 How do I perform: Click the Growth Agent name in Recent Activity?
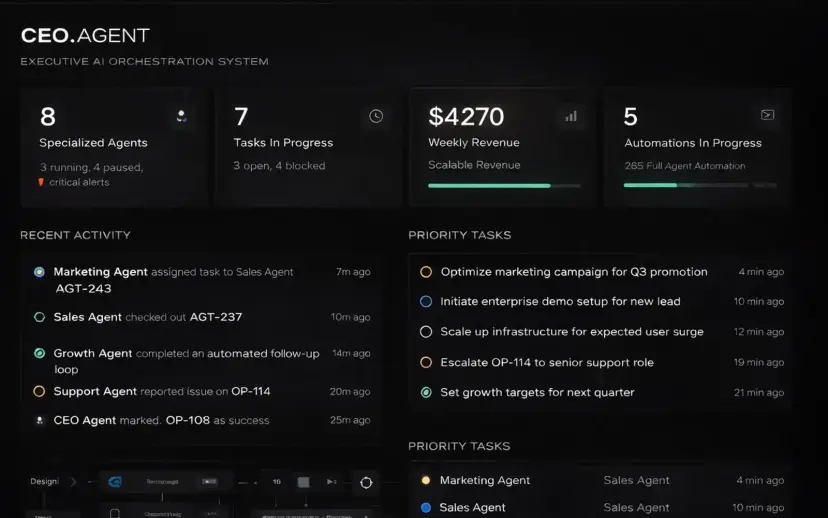click(x=93, y=353)
